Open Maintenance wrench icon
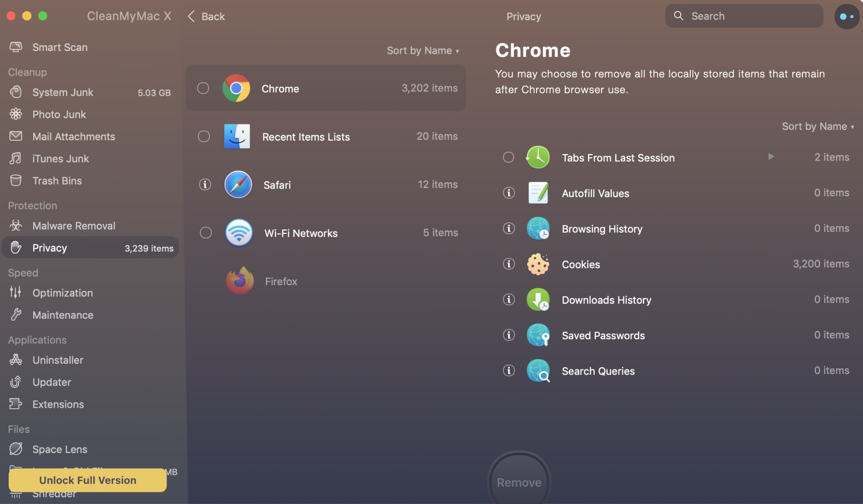The width and height of the screenshot is (863, 504). (x=16, y=315)
